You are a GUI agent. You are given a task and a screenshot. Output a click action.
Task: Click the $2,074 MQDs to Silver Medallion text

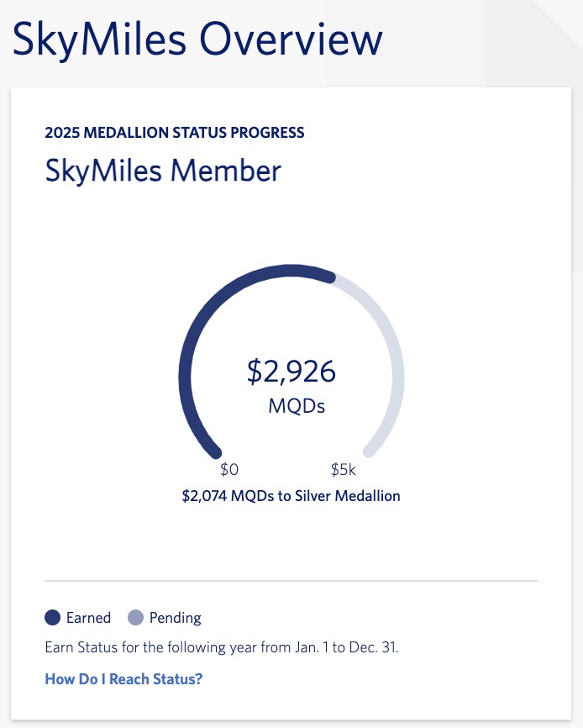(x=291, y=496)
